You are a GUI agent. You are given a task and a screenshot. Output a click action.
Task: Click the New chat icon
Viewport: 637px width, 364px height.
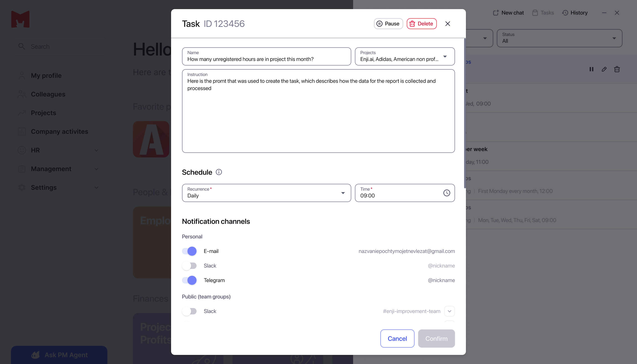tap(496, 13)
